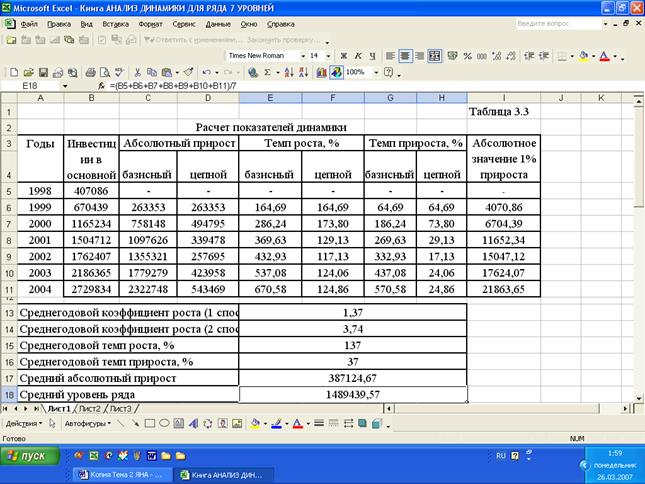Screen dimensions: 645x484
Task: Paste from the clipboard icon
Action: tap(167, 73)
